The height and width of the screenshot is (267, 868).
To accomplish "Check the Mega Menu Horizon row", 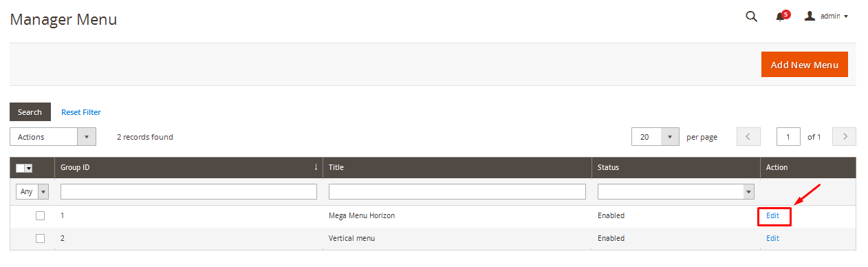I will point(40,215).
